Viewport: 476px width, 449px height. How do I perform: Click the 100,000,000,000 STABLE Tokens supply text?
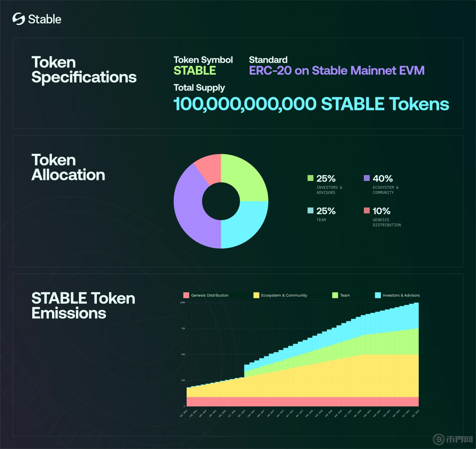311,104
